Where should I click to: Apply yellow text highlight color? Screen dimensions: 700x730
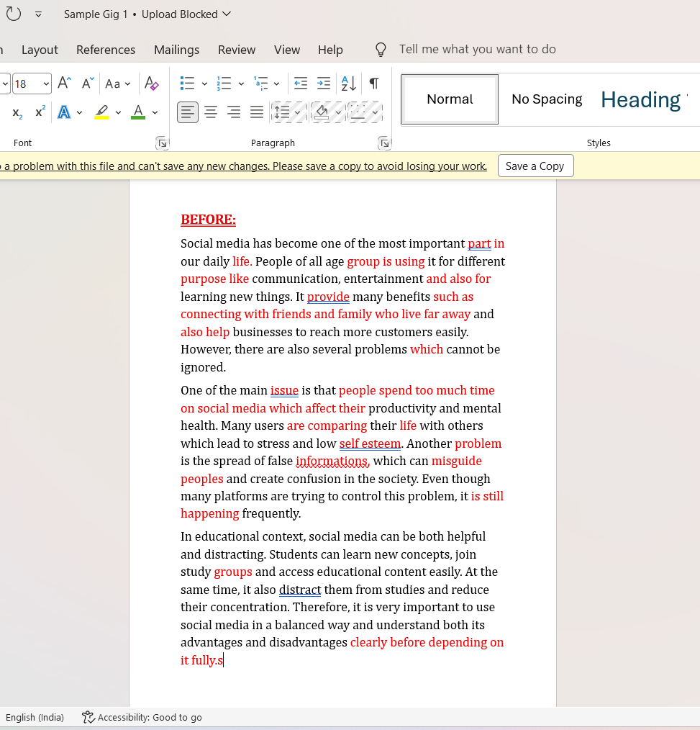[x=101, y=112]
